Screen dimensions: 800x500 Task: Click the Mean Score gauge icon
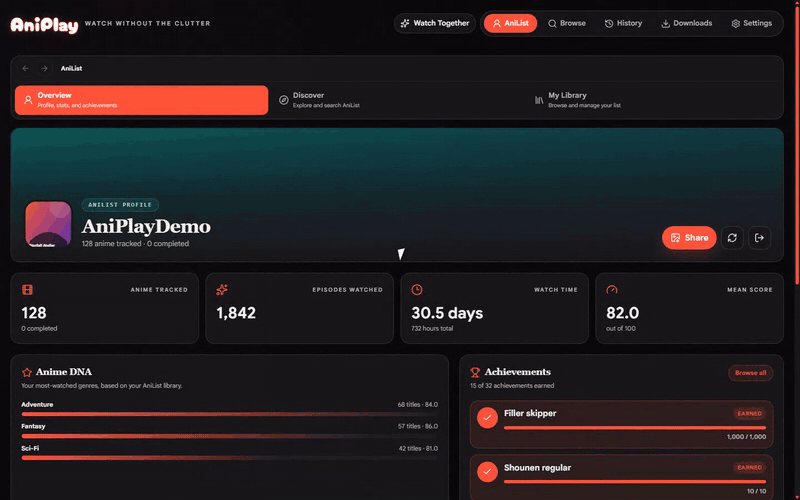[x=612, y=290]
